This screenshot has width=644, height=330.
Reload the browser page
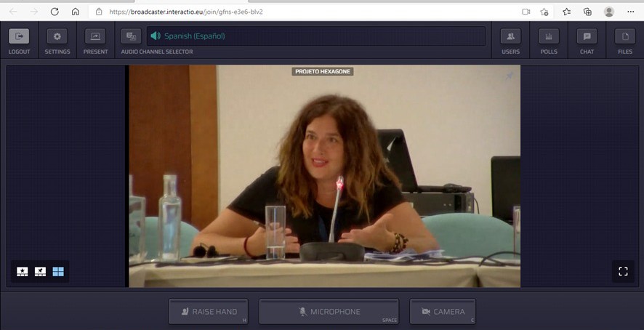pyautogui.click(x=55, y=12)
